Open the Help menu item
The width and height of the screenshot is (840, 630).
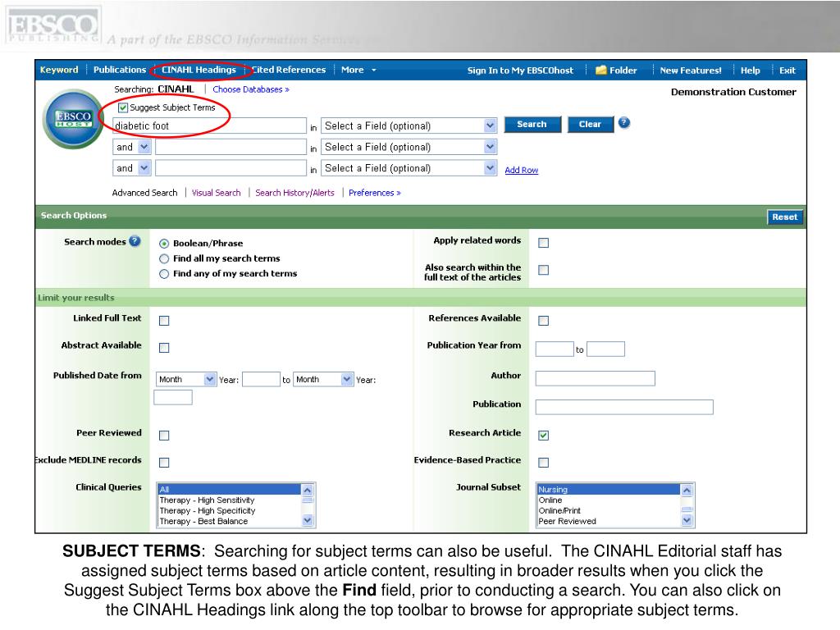(750, 71)
